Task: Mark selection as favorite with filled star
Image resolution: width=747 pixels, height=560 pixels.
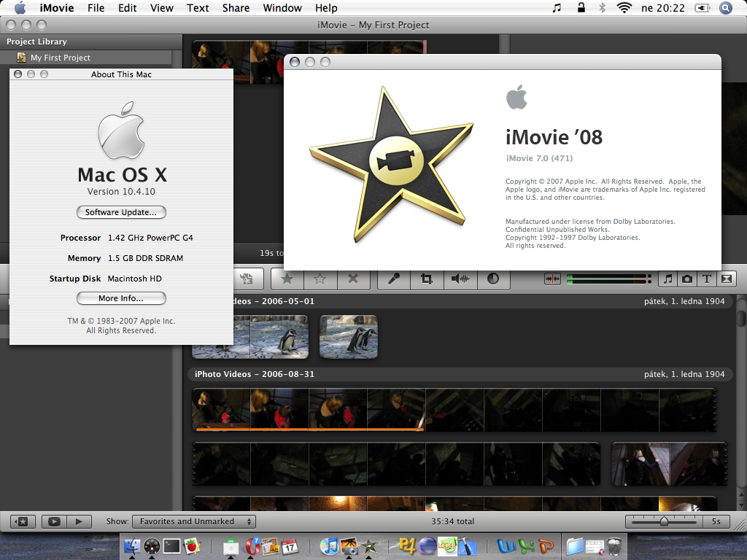Action: 287,279
